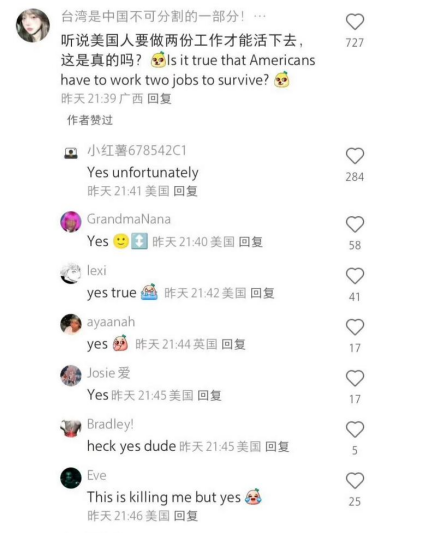Reply to the top comment via 回复
Viewport: 433px width, 534px height.
159,98
